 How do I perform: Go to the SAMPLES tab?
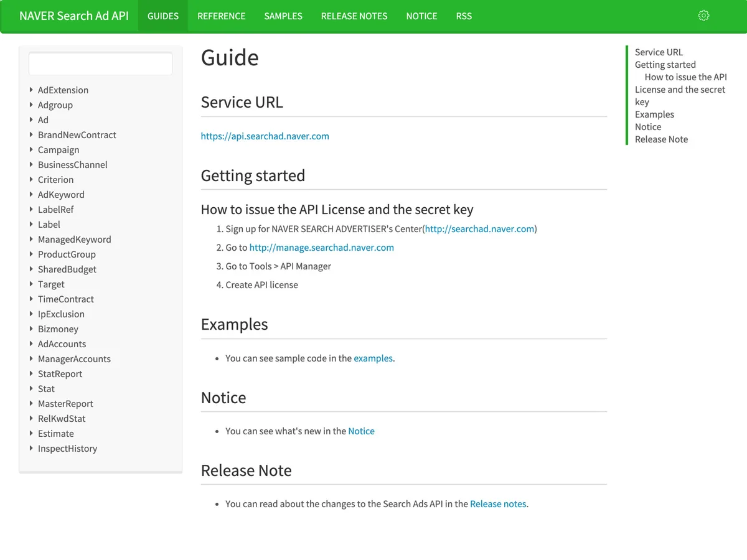(283, 16)
